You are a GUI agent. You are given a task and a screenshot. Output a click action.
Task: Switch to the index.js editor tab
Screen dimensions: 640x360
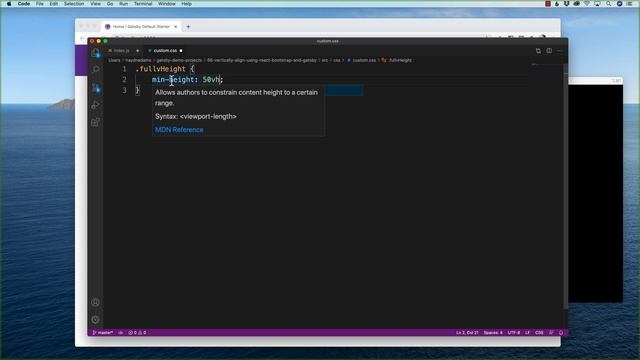point(121,51)
